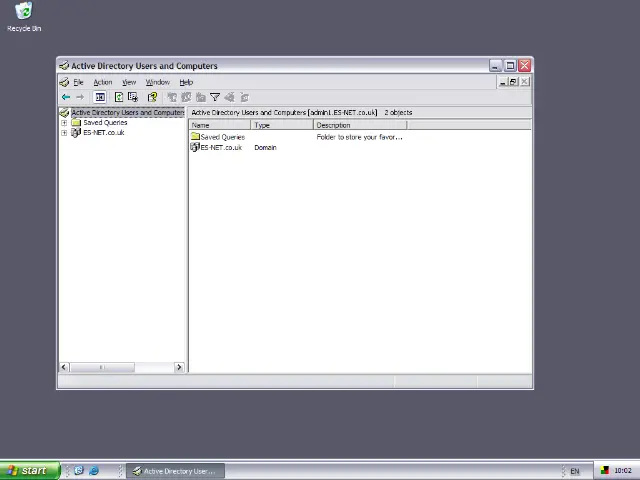Open the File menu
Screen dimensions: 640x480
pyautogui.click(x=78, y=82)
